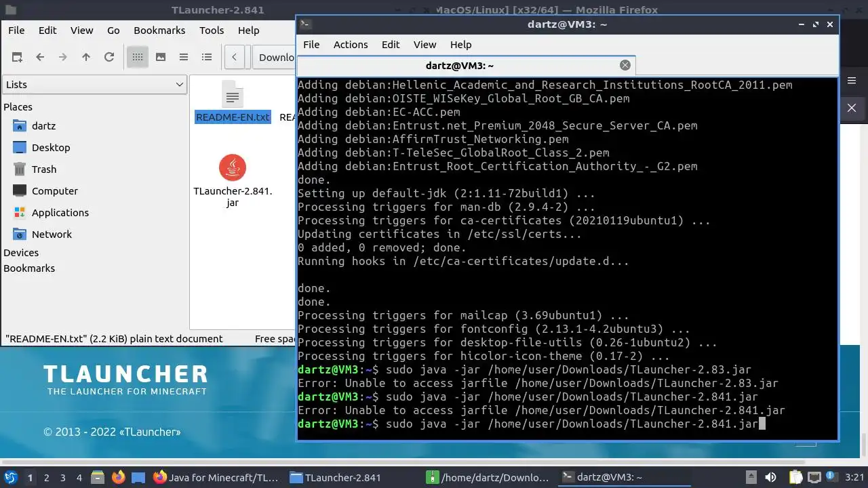Open volume control in system tray

pos(770,477)
